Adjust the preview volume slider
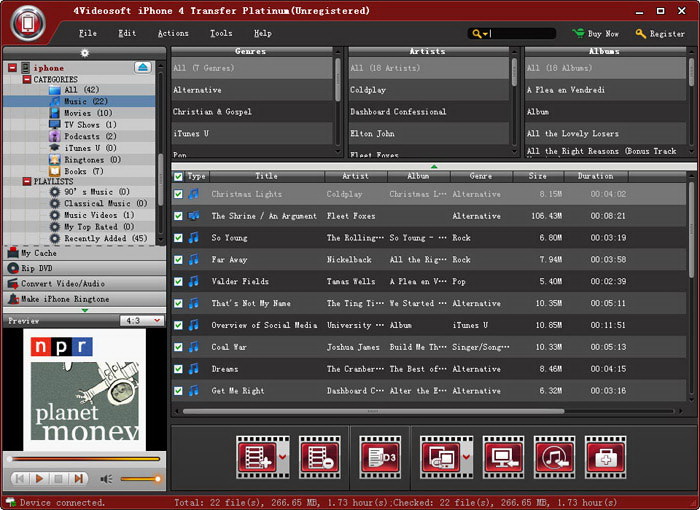This screenshot has width=700, height=510. [x=140, y=479]
